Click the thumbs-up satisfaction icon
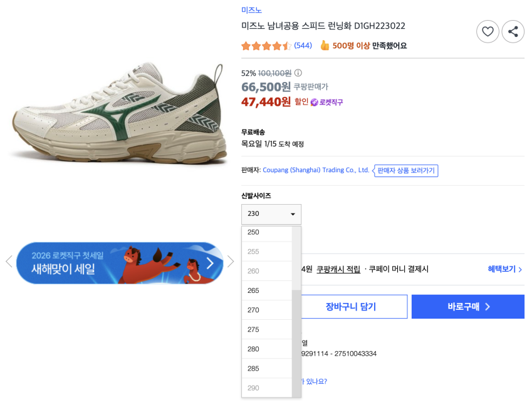 click(325, 46)
